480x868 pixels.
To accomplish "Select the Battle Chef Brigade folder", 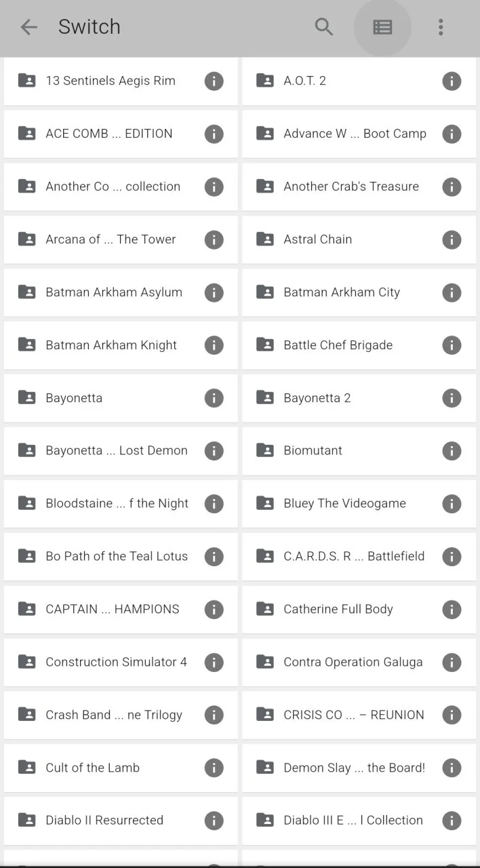I will tap(359, 345).
